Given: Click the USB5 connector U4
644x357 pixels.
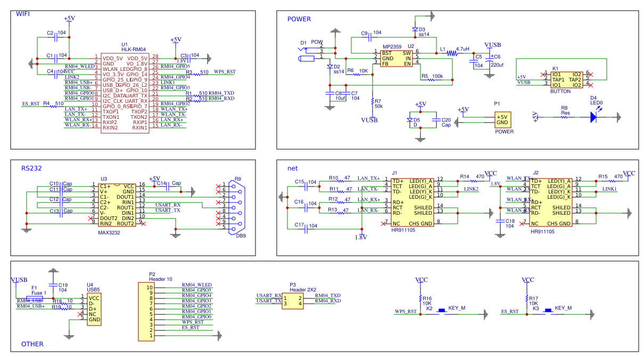Looking at the screenshot, I should pyautogui.click(x=93, y=309).
